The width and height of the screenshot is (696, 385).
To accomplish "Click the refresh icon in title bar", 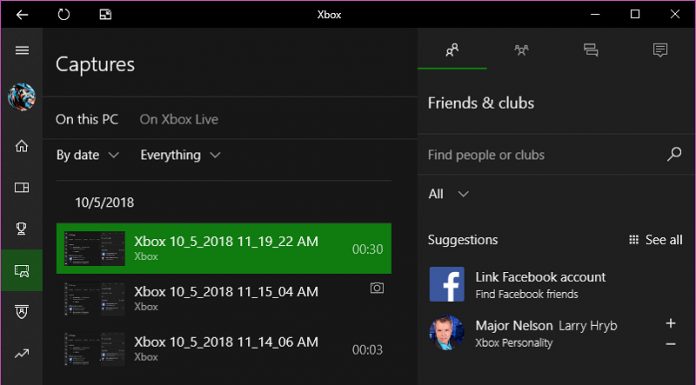I will (64, 14).
